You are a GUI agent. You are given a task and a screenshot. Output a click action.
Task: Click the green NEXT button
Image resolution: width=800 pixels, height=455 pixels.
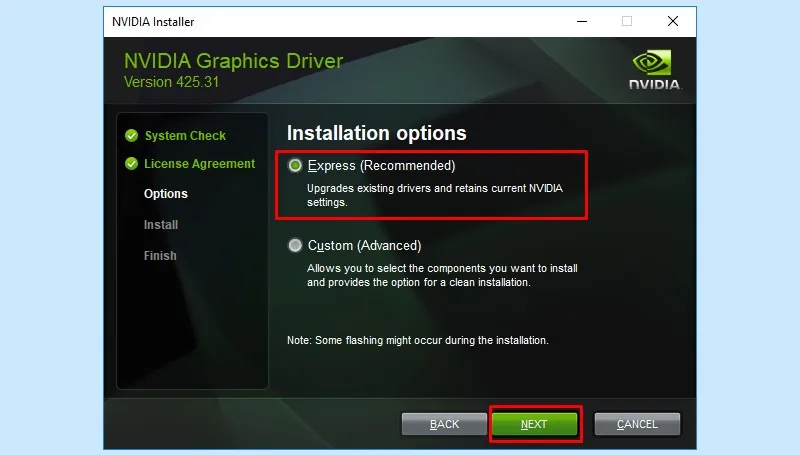coord(535,424)
